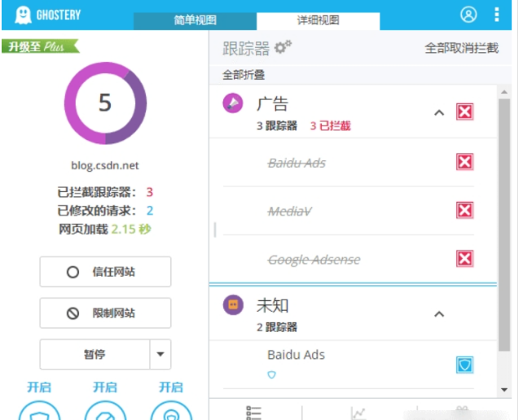Switch to 简单视图 tab
Image resolution: width=523 pixels, height=420 pixels.
click(195, 20)
